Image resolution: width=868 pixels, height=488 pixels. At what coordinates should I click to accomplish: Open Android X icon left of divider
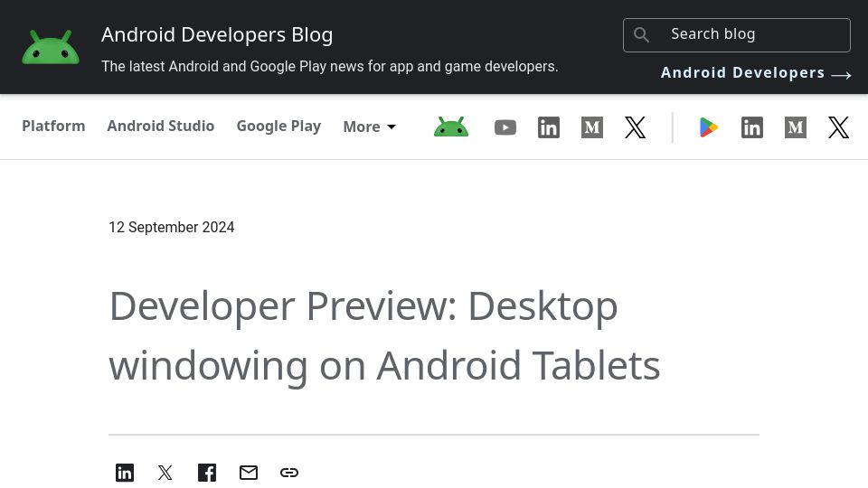coord(635,127)
